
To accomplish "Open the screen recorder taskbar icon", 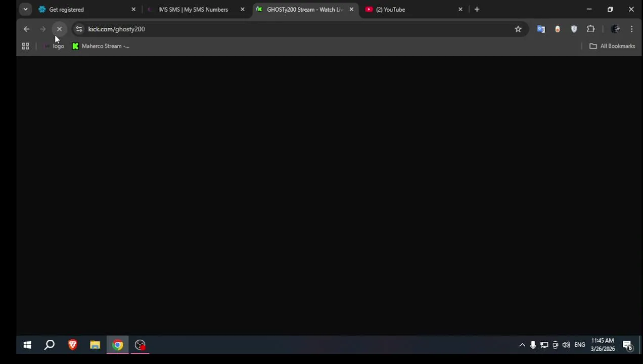I will (x=140, y=345).
